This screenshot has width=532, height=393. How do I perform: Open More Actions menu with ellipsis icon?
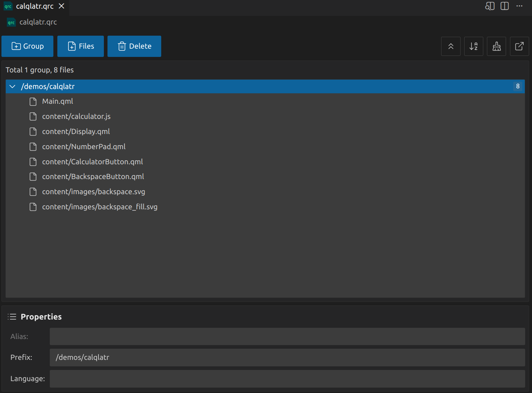point(519,6)
